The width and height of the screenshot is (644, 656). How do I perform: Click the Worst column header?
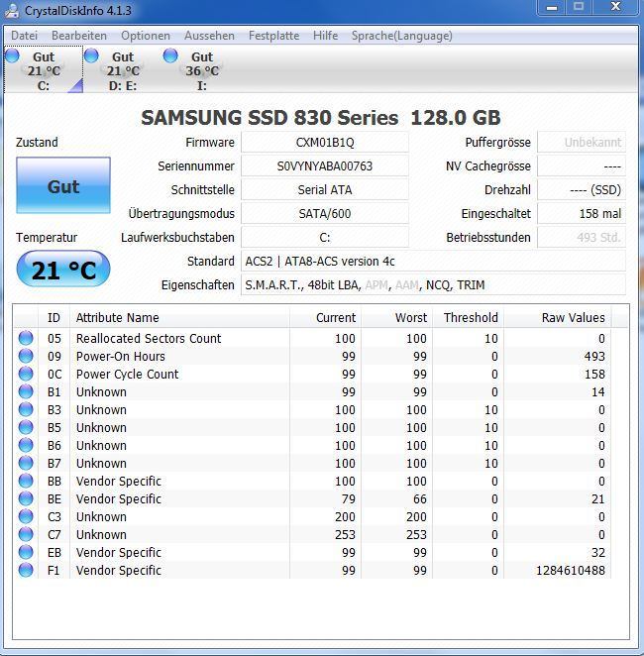pos(397,317)
